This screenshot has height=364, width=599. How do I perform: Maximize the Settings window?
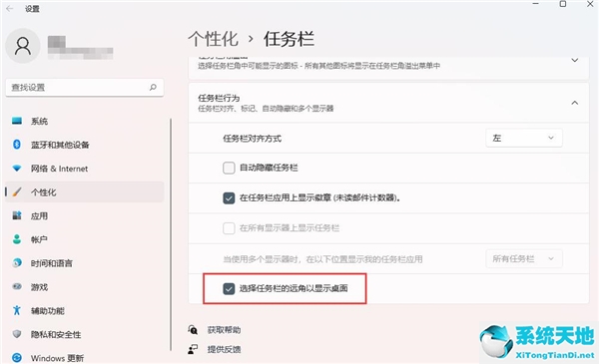pos(563,4)
